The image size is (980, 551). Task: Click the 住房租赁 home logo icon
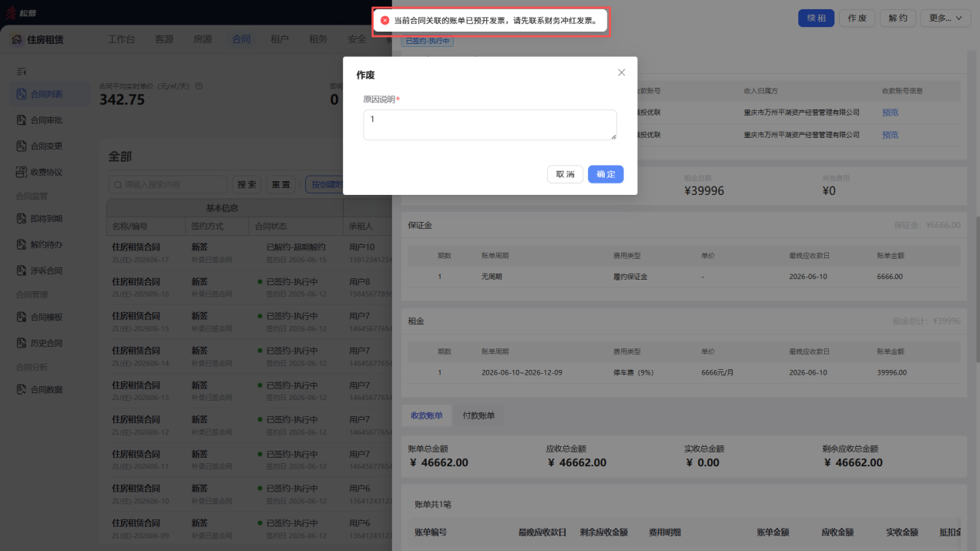point(17,39)
